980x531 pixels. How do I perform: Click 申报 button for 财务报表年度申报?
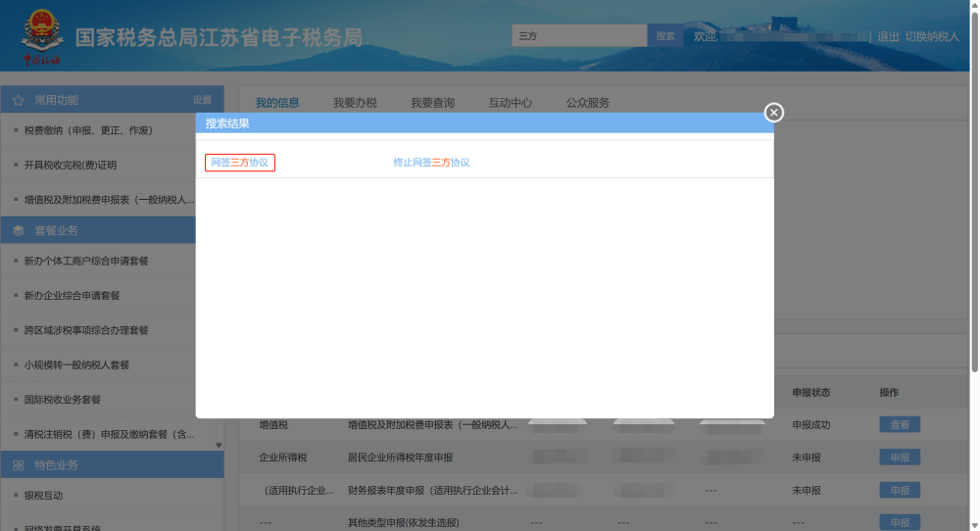click(900, 491)
